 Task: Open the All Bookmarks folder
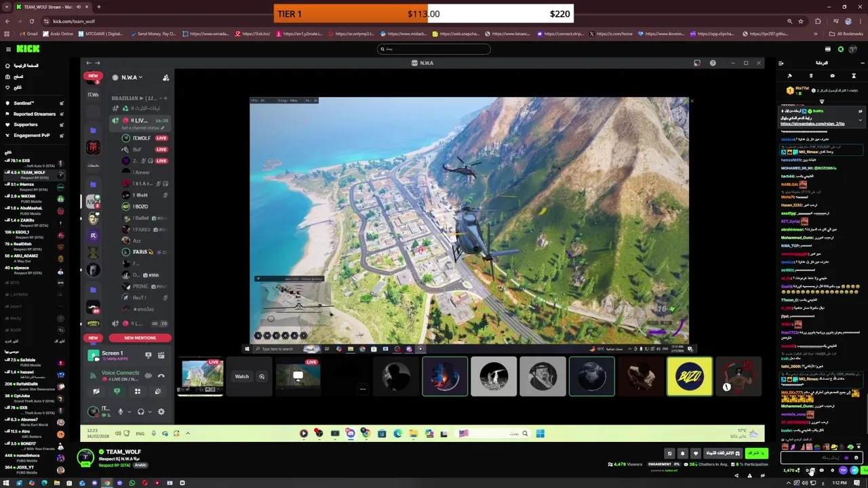click(x=846, y=34)
